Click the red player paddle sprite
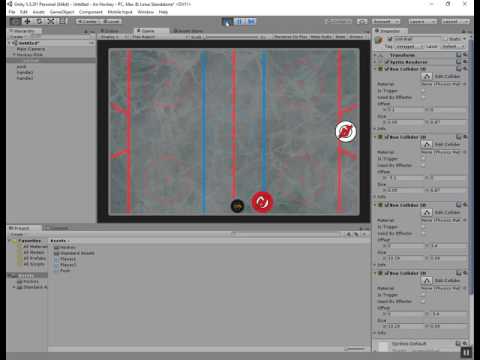This screenshot has width=480, height=360. coord(262,202)
